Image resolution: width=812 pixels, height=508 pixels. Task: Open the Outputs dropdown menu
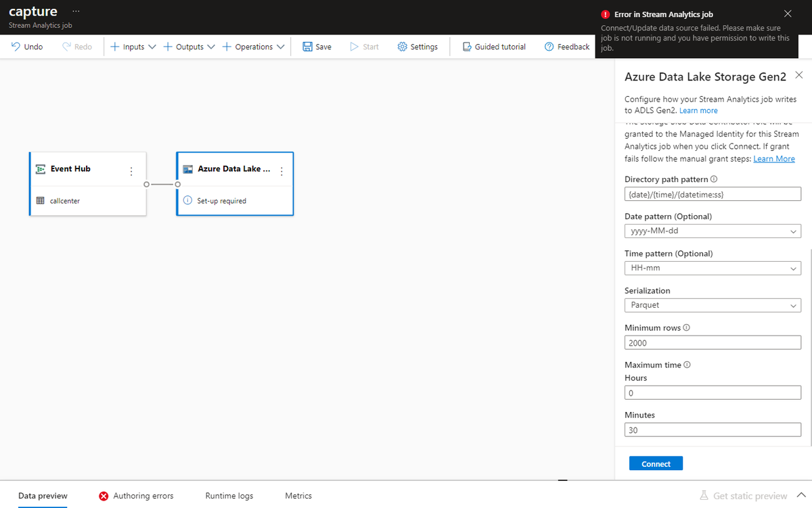click(189, 47)
